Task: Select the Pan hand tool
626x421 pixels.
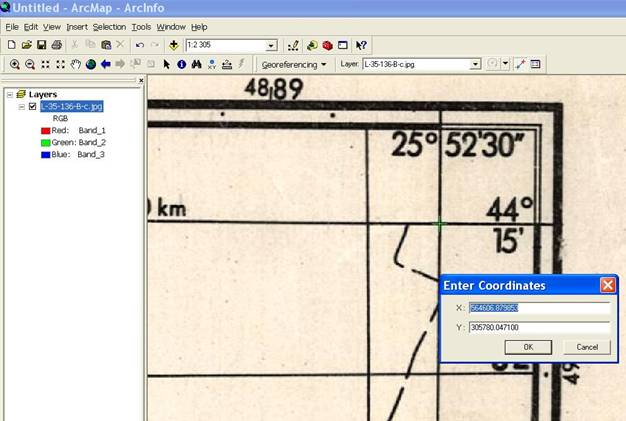Action: pyautogui.click(x=76, y=64)
